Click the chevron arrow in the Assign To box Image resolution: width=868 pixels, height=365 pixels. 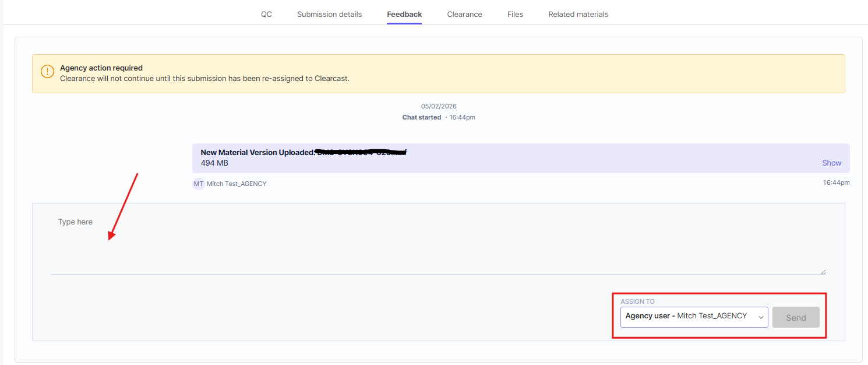(x=760, y=317)
